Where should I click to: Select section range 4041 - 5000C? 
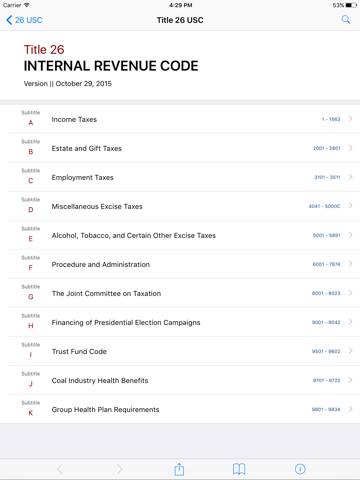(x=324, y=206)
